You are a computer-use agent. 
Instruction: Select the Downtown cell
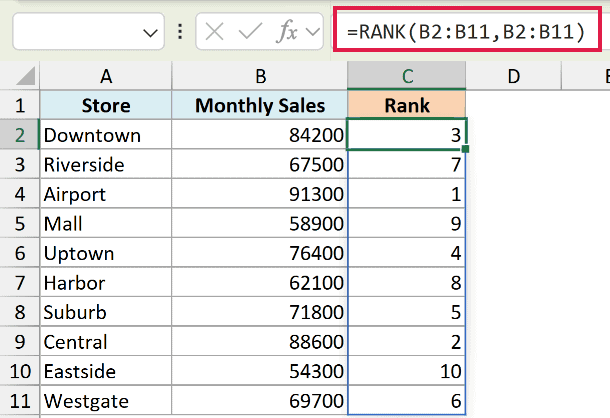(106, 135)
